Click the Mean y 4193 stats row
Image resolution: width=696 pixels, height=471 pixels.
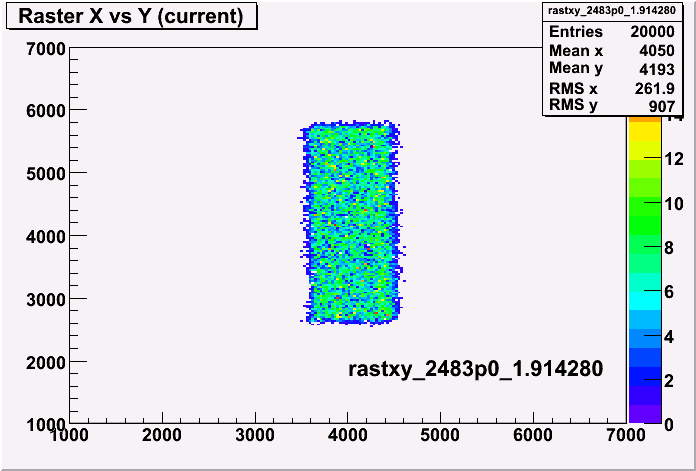tap(612, 69)
